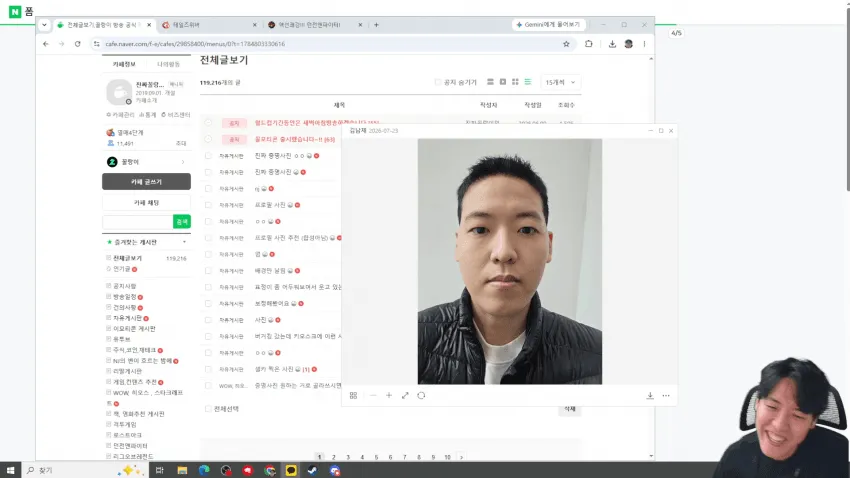Viewport: 850px width, 478px height.
Task: Open the 인기글 board link
Action: coord(122,269)
